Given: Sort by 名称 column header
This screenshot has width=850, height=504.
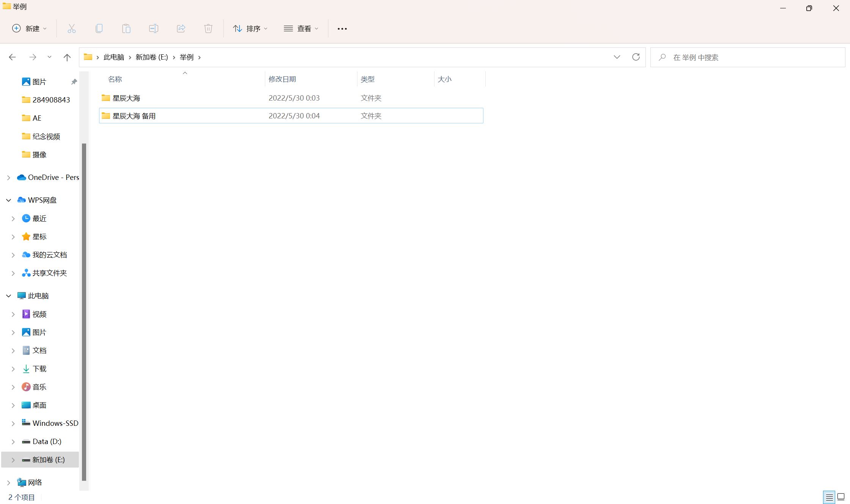Looking at the screenshot, I should 115,79.
